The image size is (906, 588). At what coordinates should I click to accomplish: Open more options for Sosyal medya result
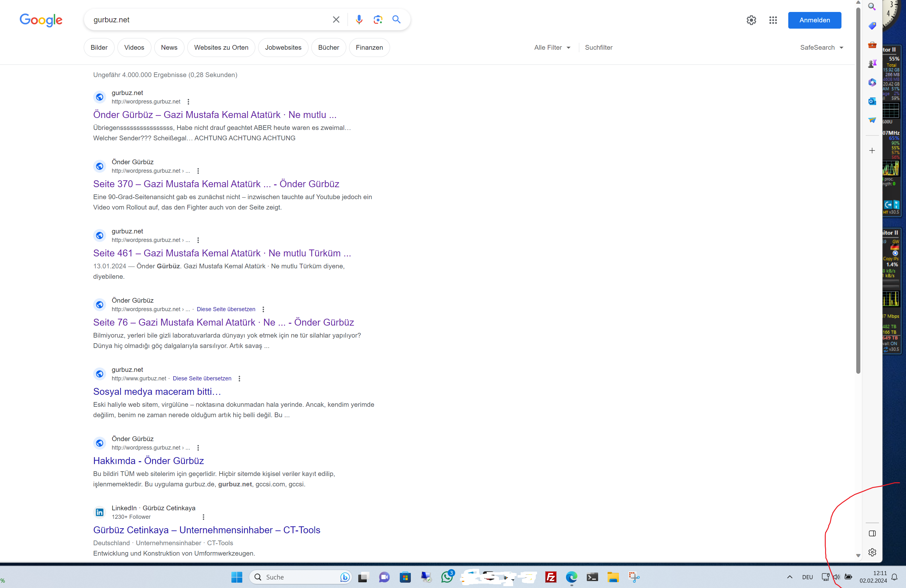coord(239,379)
